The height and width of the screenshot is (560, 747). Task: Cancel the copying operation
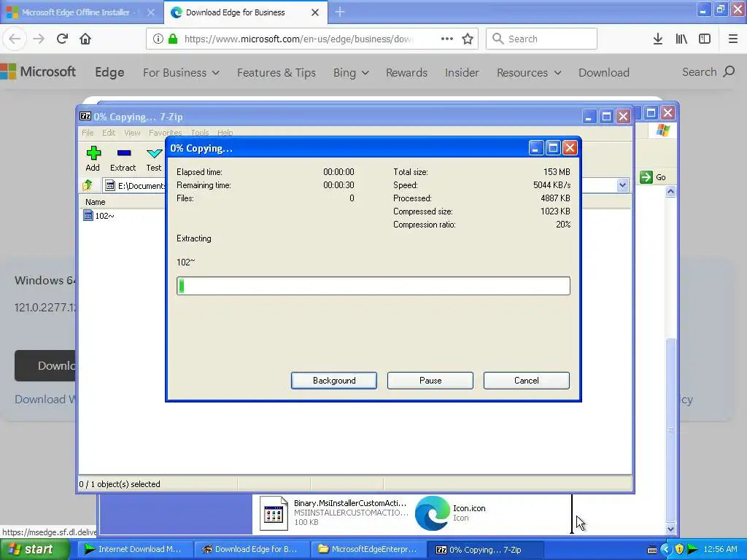click(x=527, y=381)
